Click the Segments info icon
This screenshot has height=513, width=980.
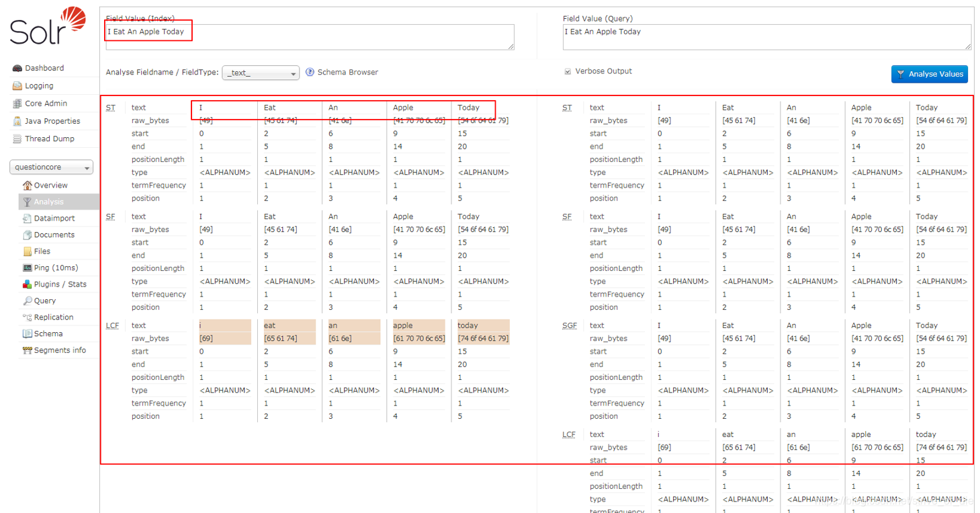click(x=28, y=350)
